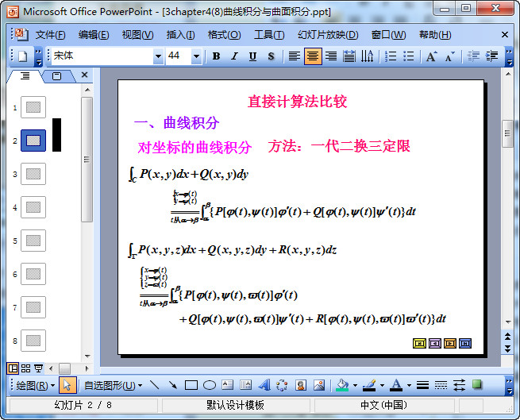Click the distributed alignment icon
520x420 pixels.
click(349, 56)
